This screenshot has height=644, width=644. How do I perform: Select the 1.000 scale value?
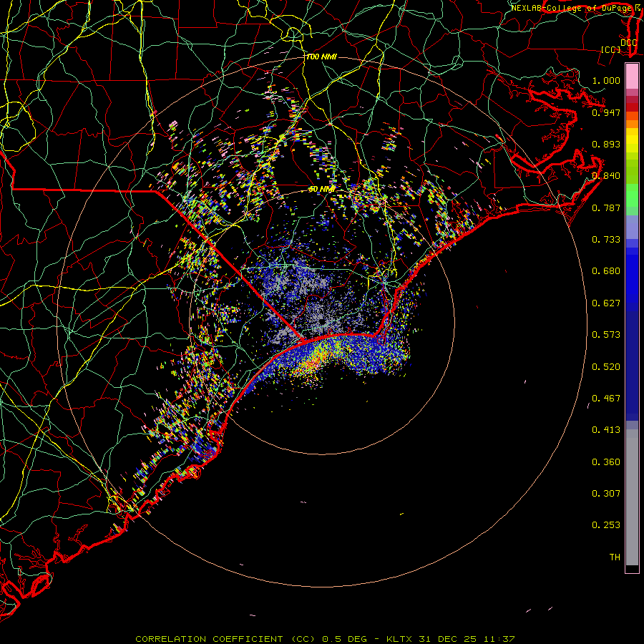click(606, 80)
